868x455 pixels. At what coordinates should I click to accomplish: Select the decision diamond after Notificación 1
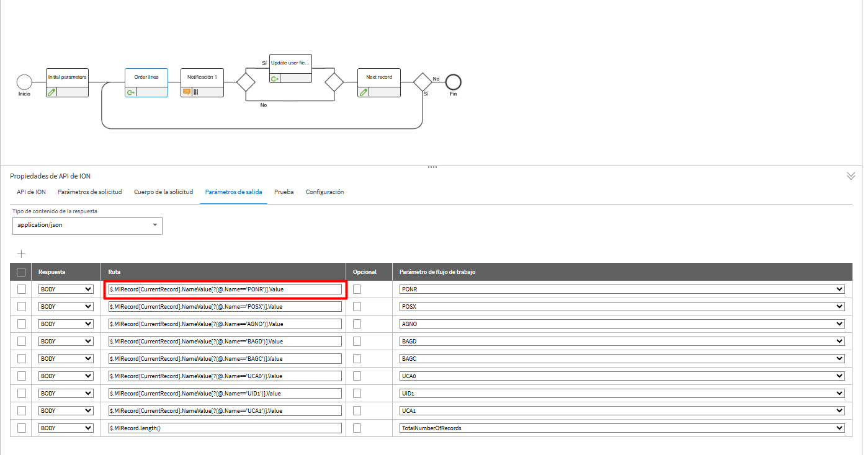(x=246, y=82)
